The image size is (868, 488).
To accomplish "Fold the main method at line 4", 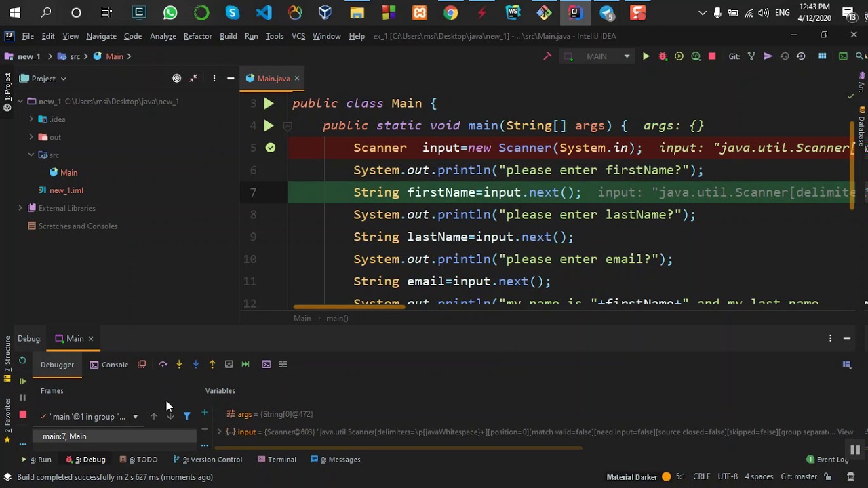I will pyautogui.click(x=288, y=126).
